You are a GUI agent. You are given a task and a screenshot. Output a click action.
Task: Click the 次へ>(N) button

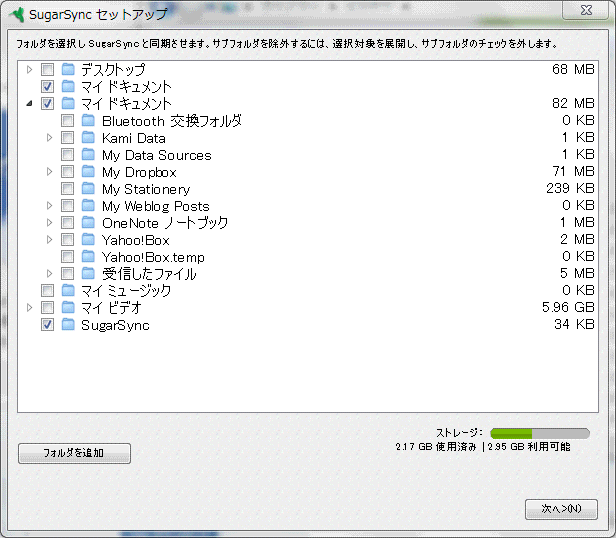(561, 509)
